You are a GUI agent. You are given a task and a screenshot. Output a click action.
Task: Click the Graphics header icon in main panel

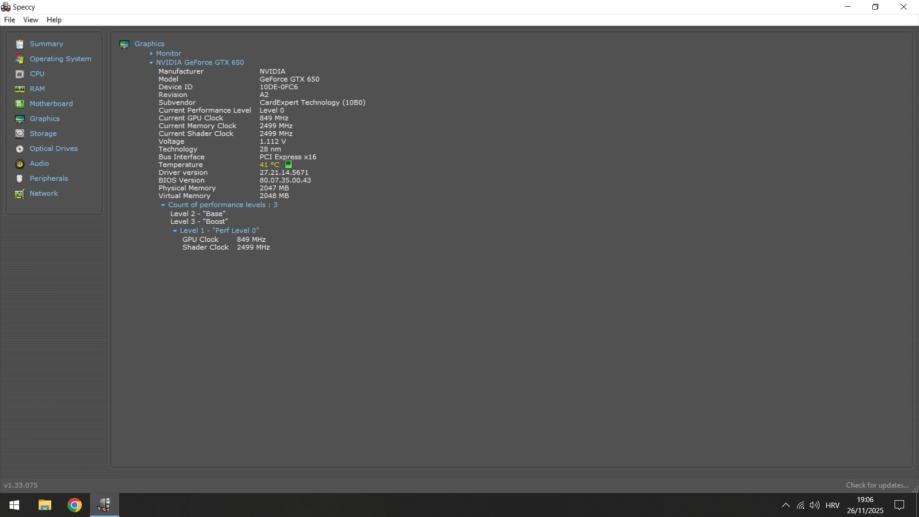coord(124,44)
